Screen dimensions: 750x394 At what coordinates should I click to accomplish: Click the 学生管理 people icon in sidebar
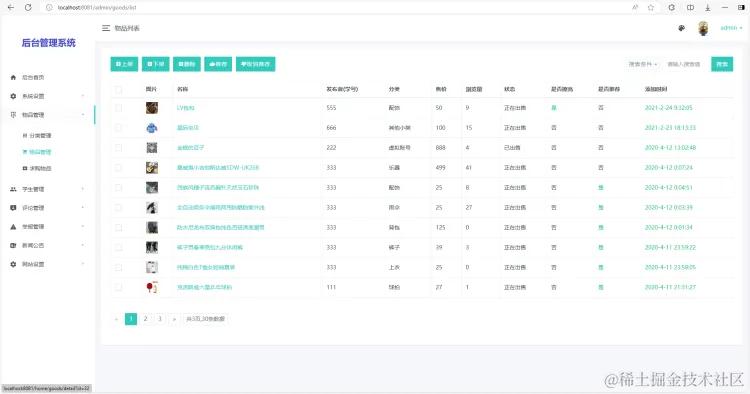13,189
